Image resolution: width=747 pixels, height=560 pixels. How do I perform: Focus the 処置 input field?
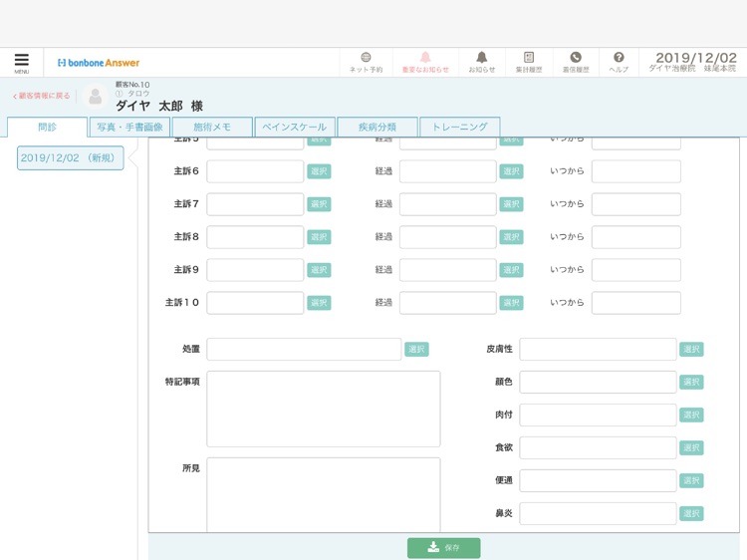304,349
